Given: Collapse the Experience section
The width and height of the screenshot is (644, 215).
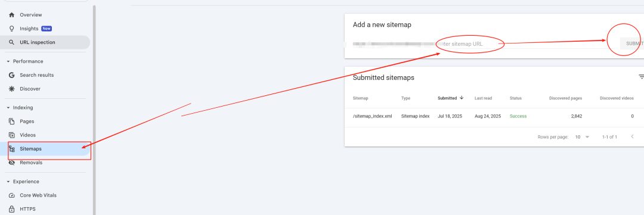Looking at the screenshot, I should coord(8,182).
